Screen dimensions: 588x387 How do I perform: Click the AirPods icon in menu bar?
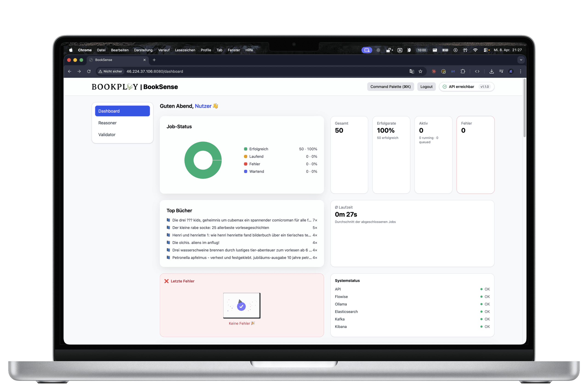point(465,50)
